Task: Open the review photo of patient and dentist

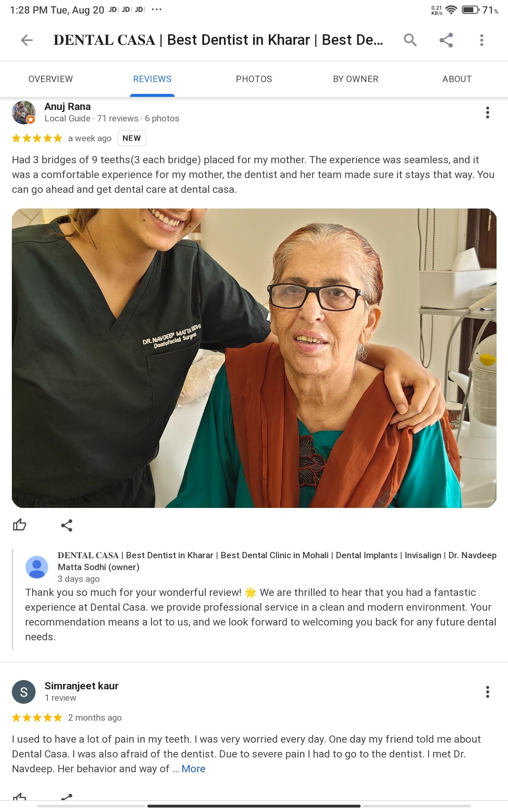Action: point(254,358)
